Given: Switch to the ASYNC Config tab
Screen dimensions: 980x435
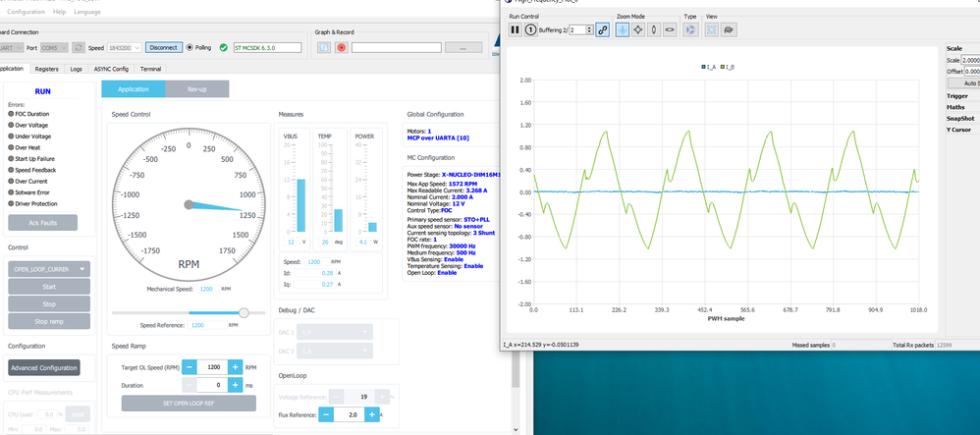Looking at the screenshot, I should coord(111,70).
